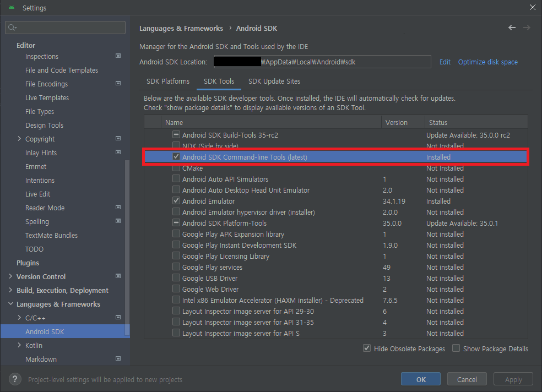The height and width of the screenshot is (392, 542).
Task: Expand the Copyright tree node
Action: (19, 139)
